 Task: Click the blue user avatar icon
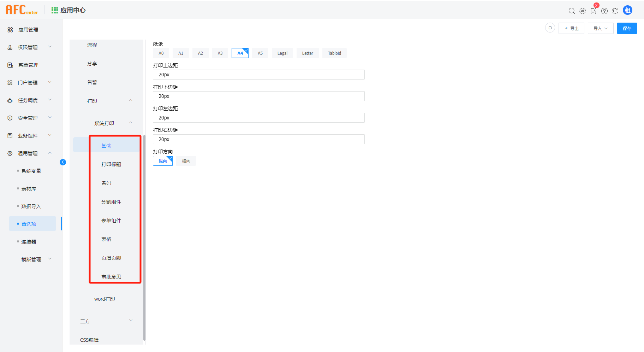point(627,11)
